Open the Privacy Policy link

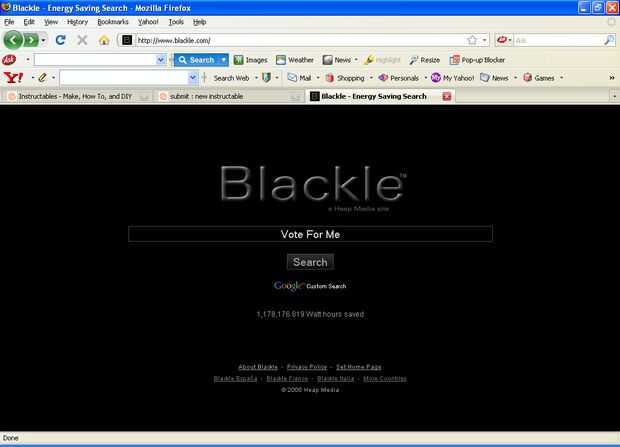tap(307, 367)
